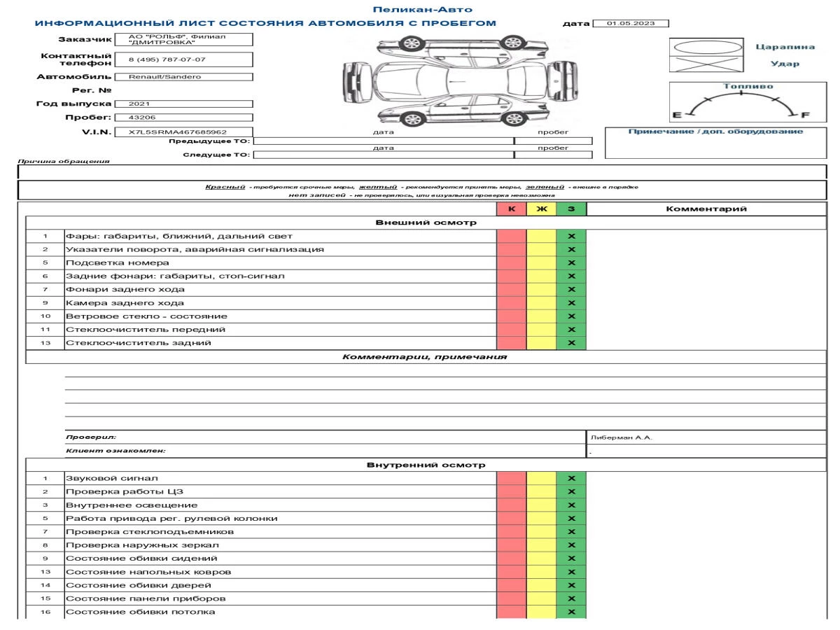Click the date field showing 01.05.2023

point(630,23)
